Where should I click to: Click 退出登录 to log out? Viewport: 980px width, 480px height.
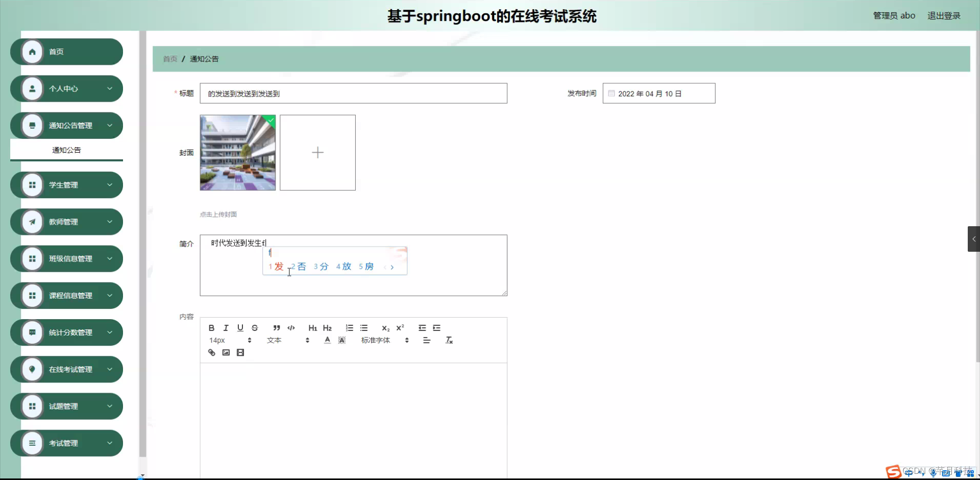tap(944, 15)
